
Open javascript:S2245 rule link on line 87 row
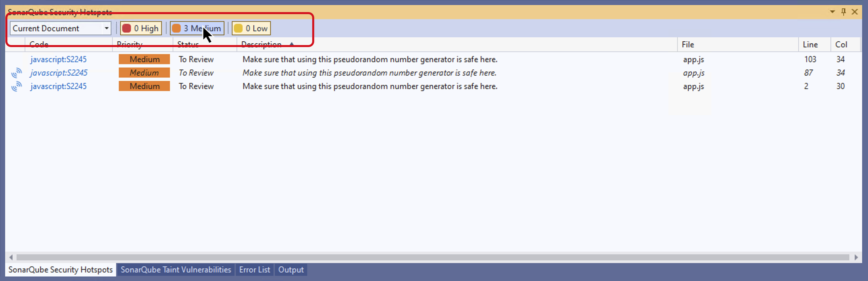point(59,73)
